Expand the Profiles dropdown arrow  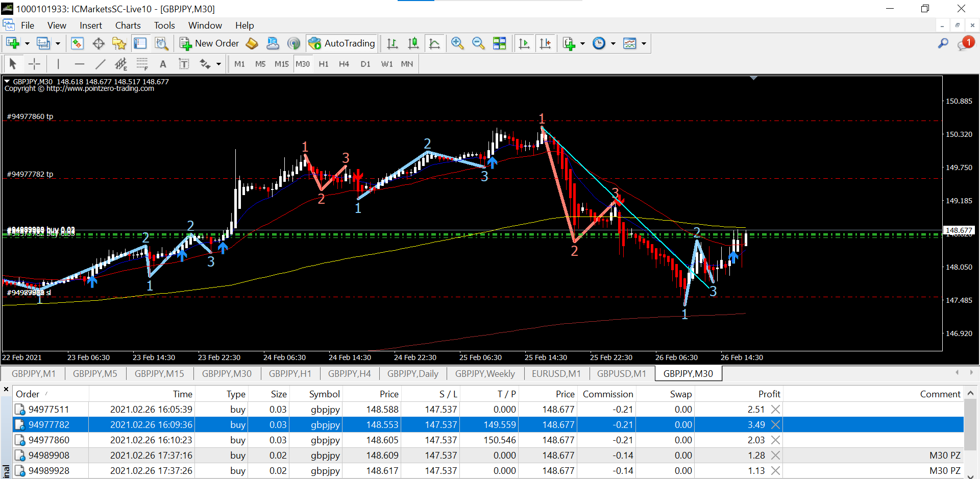click(58, 43)
